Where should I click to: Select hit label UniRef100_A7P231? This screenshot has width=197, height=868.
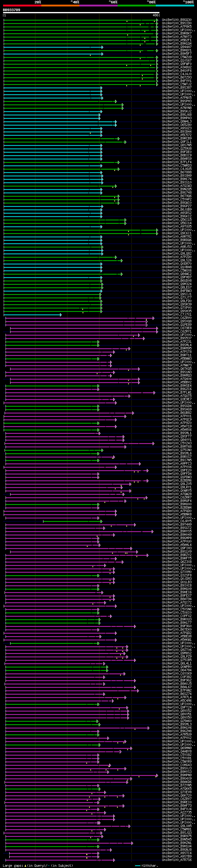tap(177, 341)
